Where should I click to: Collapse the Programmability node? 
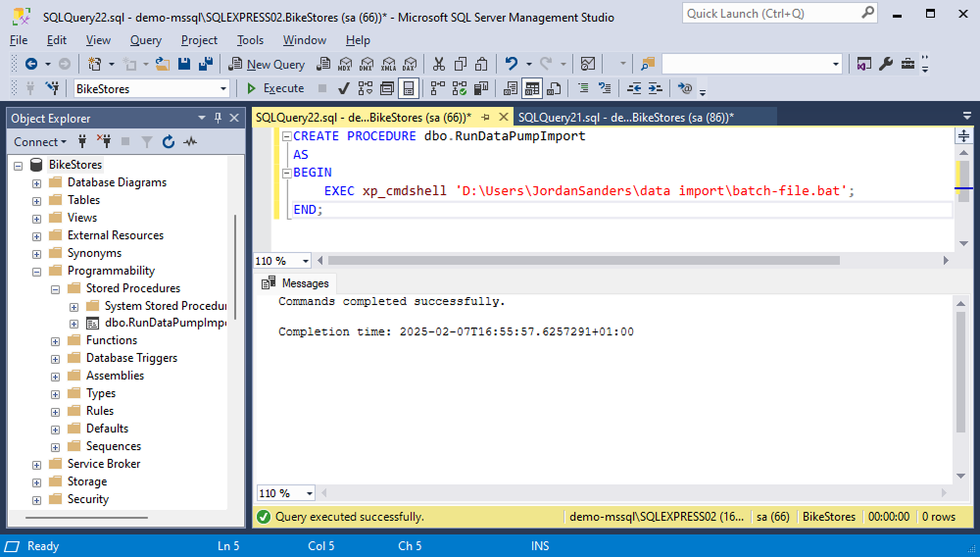[37, 272]
